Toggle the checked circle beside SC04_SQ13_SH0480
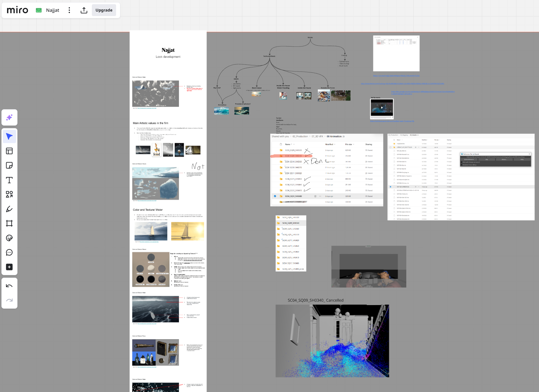Viewport: 539px width, 392px height. 275,196
